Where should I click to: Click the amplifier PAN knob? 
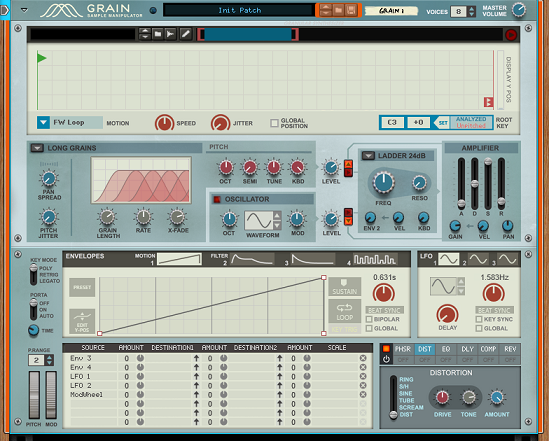pyautogui.click(x=508, y=226)
